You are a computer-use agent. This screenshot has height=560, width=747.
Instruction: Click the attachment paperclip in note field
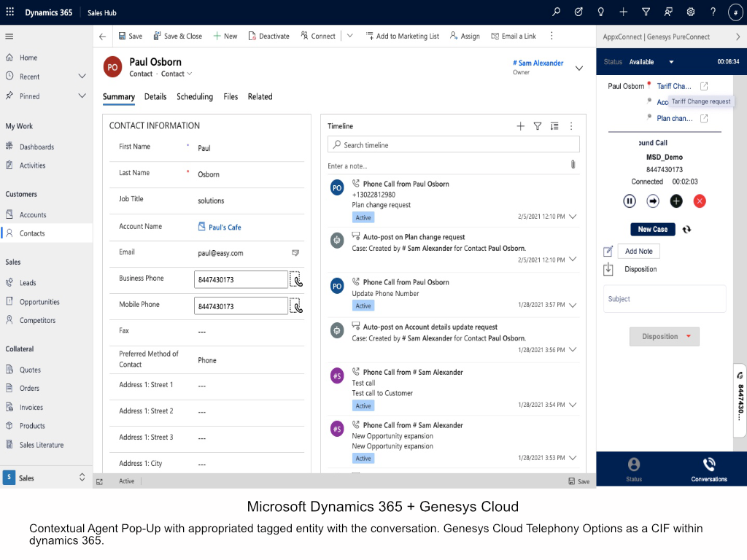(x=573, y=165)
